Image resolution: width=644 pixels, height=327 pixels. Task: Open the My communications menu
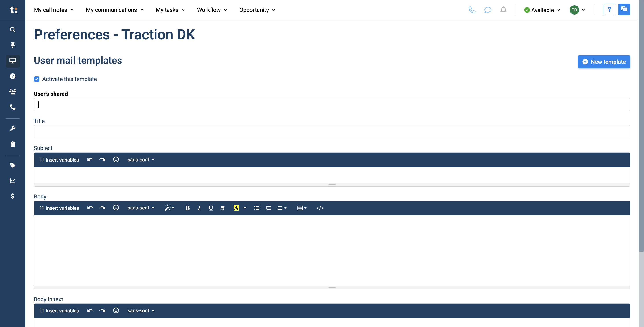[x=114, y=10]
